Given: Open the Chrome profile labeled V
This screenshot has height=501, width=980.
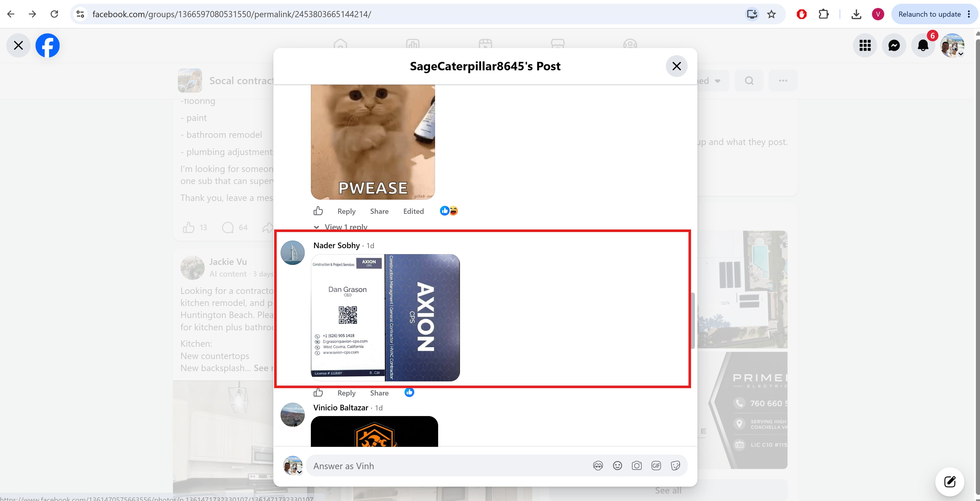Looking at the screenshot, I should 878,14.
